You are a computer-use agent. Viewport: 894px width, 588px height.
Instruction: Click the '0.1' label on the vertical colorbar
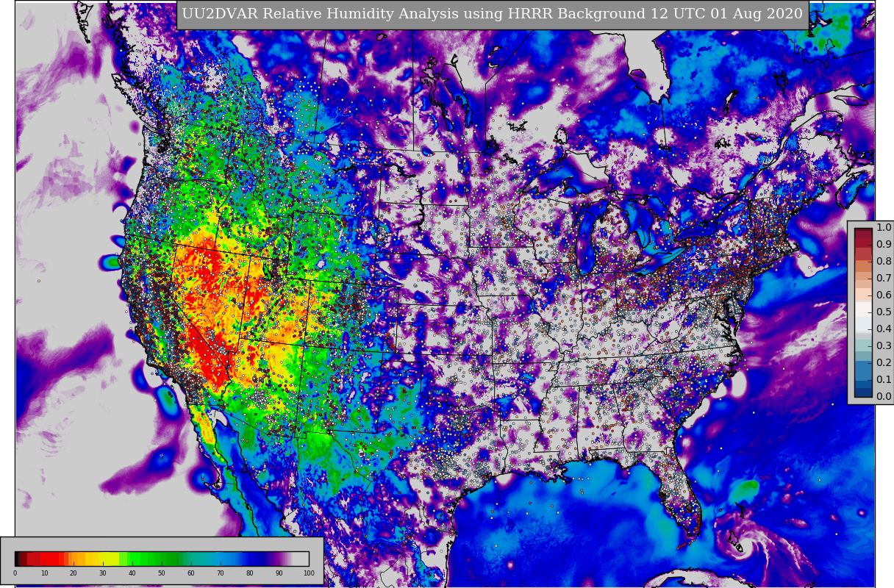tap(884, 380)
